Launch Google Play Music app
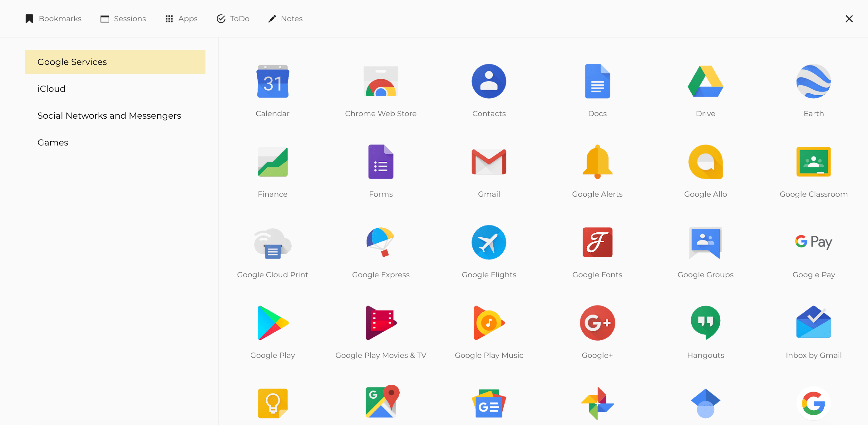The height and width of the screenshot is (425, 868). pyautogui.click(x=489, y=323)
